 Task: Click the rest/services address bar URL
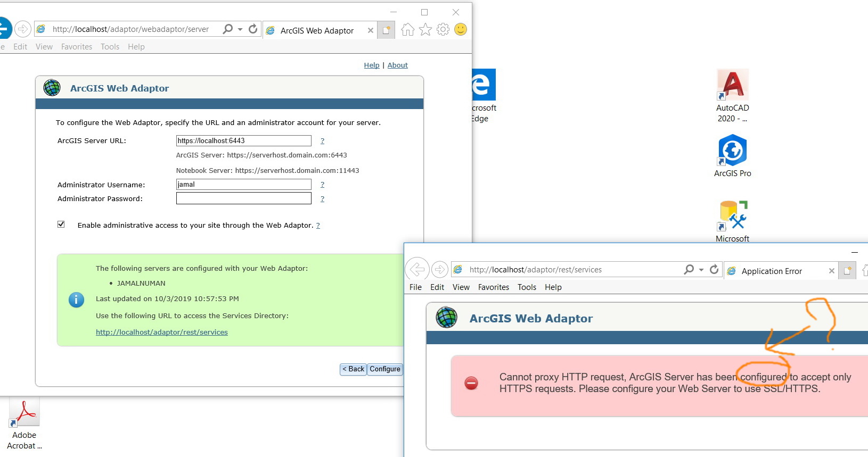[x=536, y=270]
